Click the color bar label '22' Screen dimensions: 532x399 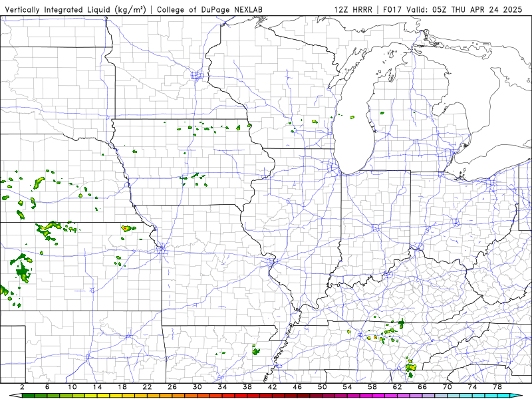[x=147, y=387]
